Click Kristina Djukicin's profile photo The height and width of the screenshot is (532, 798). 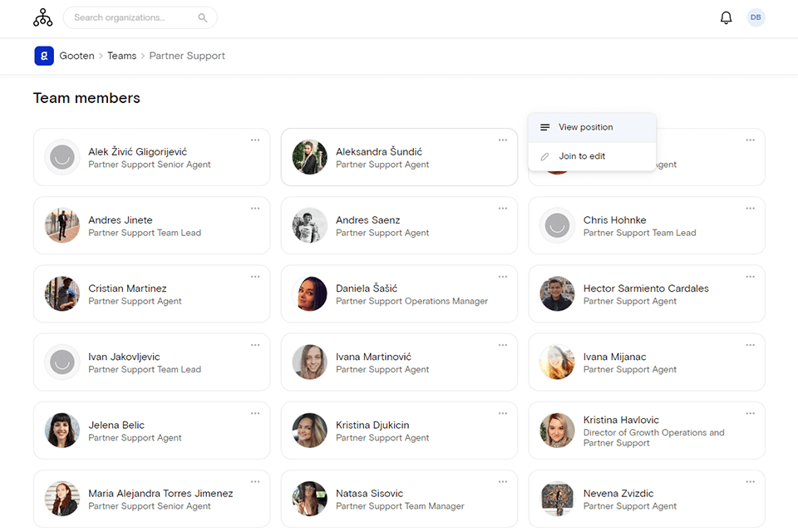click(309, 431)
